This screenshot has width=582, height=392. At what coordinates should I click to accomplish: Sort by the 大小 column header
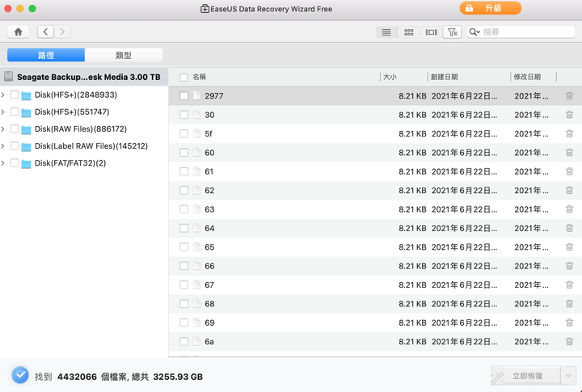point(390,77)
